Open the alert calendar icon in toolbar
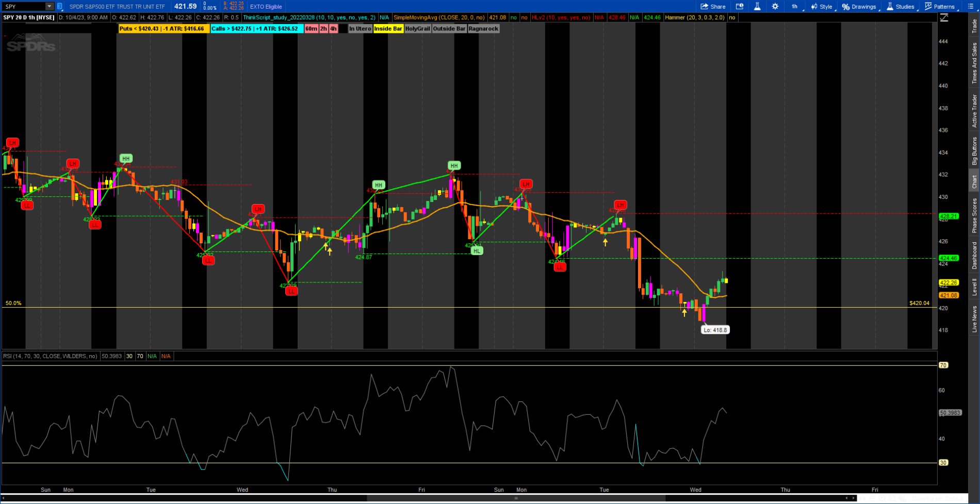This screenshot has width=980, height=504. (739, 7)
